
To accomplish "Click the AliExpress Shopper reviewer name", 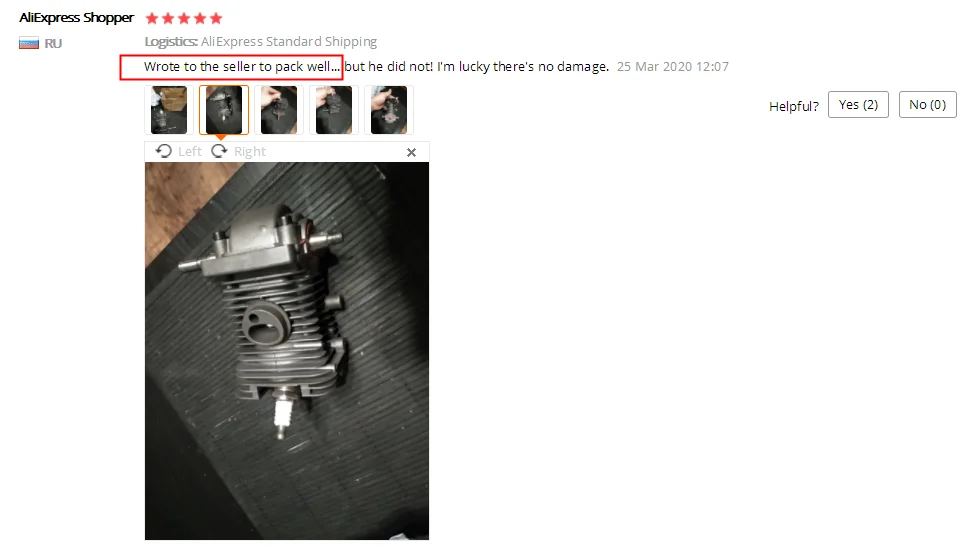I will (x=76, y=18).
